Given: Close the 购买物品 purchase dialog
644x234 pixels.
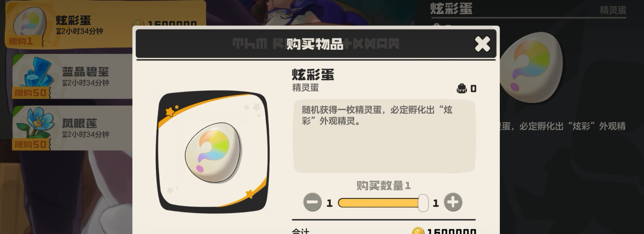Looking at the screenshot, I should 483,44.
